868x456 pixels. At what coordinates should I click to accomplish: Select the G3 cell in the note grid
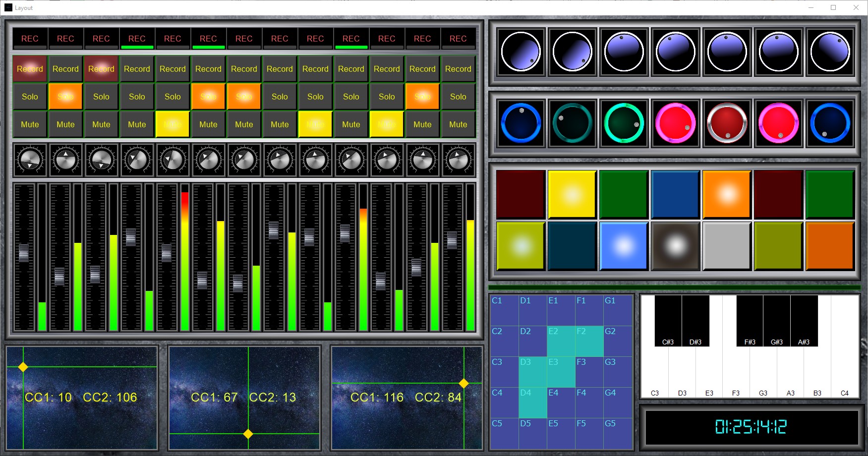click(x=618, y=372)
